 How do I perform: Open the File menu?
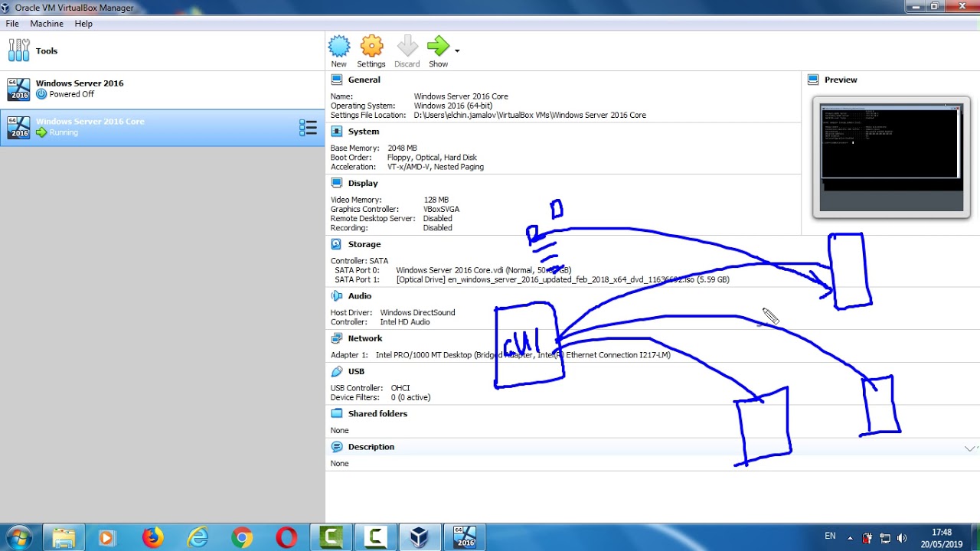point(12,24)
